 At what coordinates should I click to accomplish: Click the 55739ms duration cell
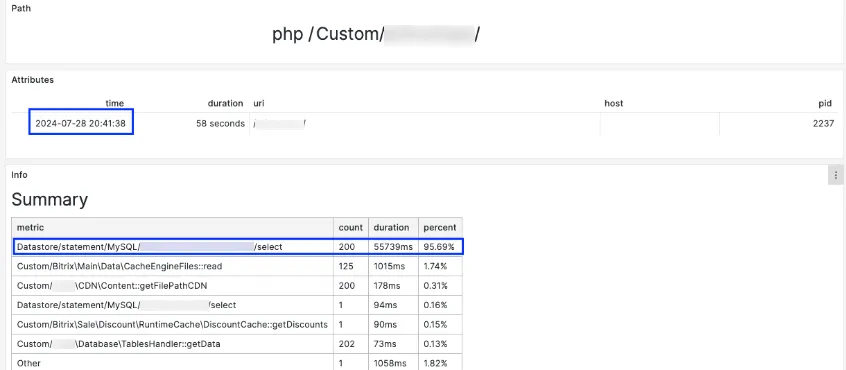[393, 246]
